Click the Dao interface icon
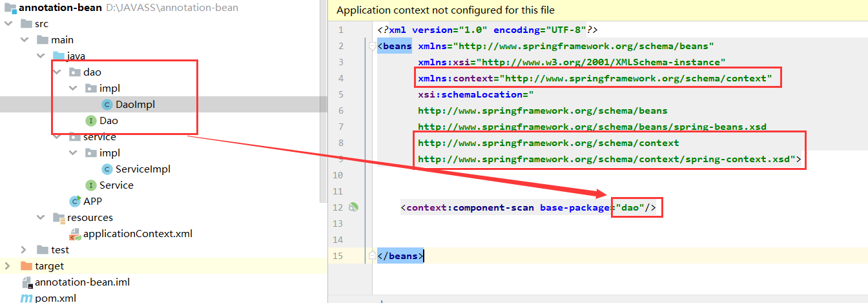This screenshot has height=303, width=868. (91, 121)
